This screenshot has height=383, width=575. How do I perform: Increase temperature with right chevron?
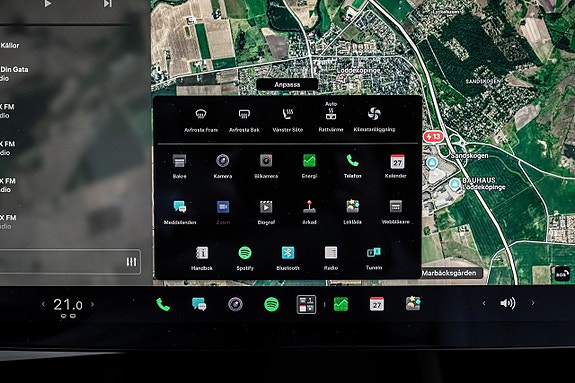(92, 304)
